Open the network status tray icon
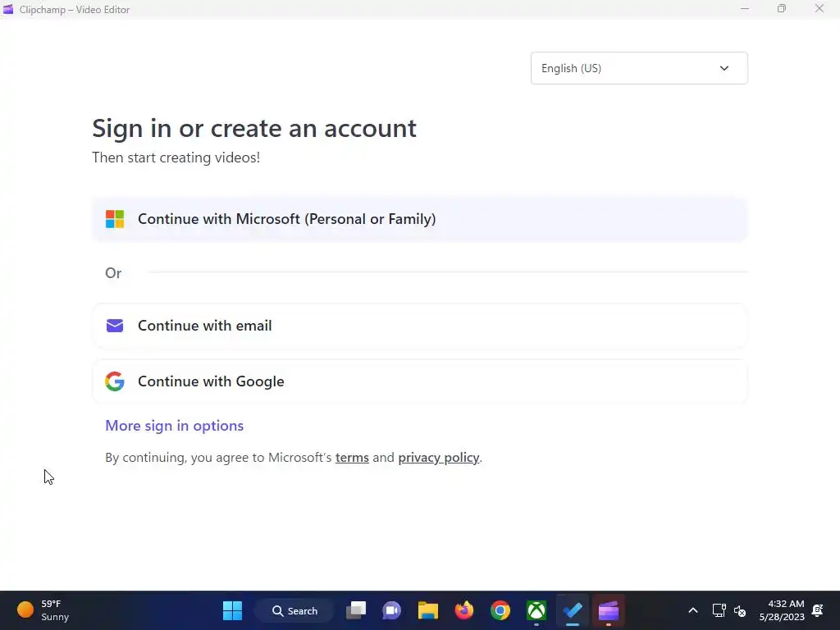The height and width of the screenshot is (630, 840). (719, 610)
